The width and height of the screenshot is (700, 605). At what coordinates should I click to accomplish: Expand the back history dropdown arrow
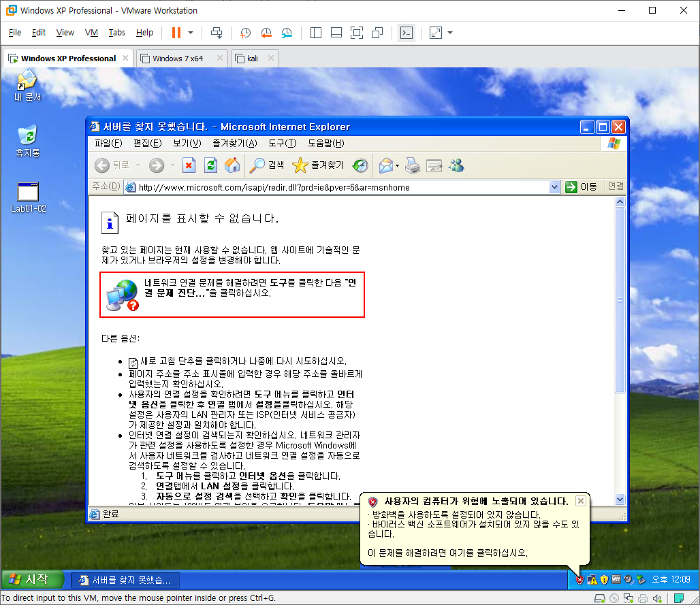(x=138, y=165)
